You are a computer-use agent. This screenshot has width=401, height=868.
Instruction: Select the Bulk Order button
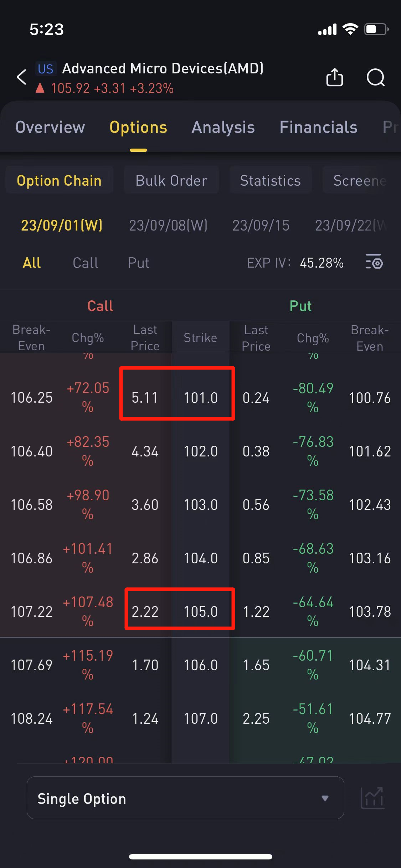pos(171,180)
